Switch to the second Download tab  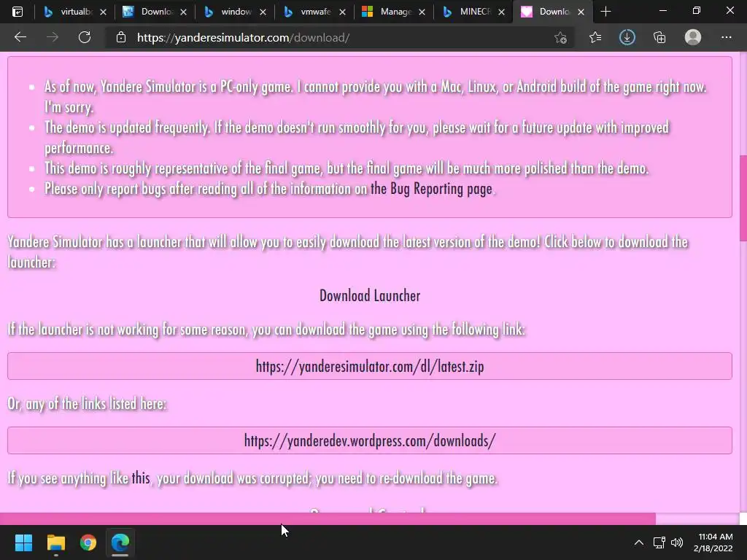[x=155, y=12]
